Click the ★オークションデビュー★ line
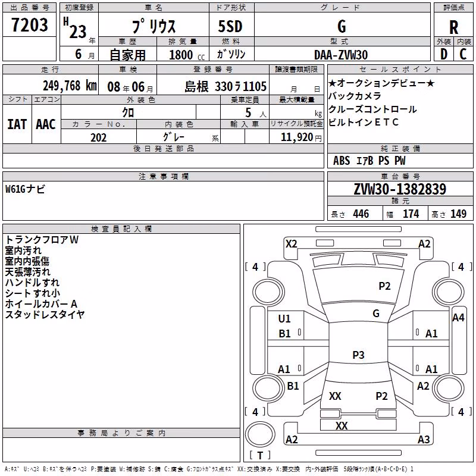The width and height of the screenshot is (476, 476). [381, 83]
